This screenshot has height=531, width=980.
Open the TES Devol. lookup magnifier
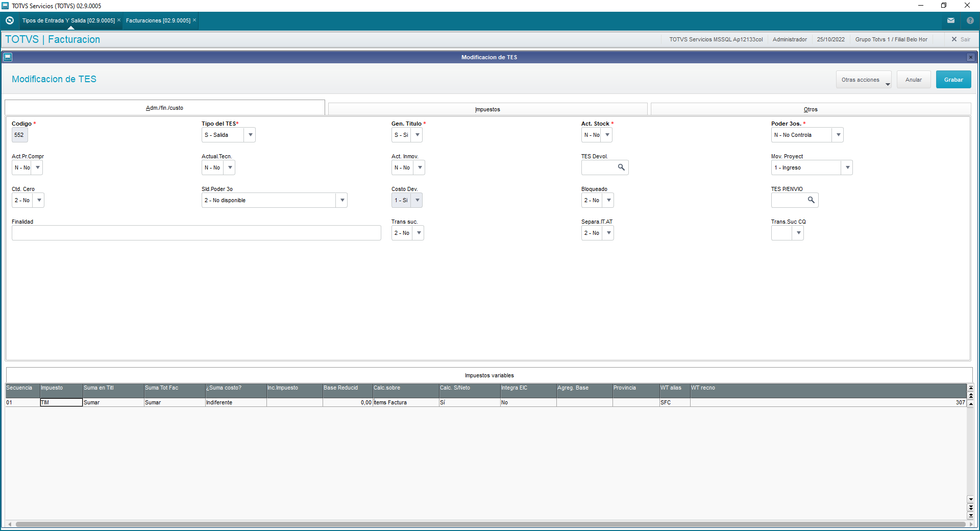tap(621, 167)
